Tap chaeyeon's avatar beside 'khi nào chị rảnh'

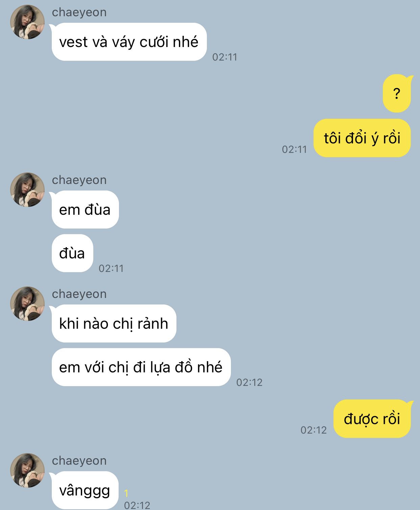point(27,304)
